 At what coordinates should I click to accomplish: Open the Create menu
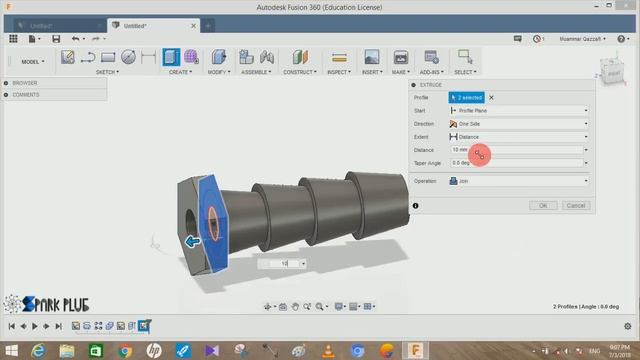pyautogui.click(x=180, y=72)
